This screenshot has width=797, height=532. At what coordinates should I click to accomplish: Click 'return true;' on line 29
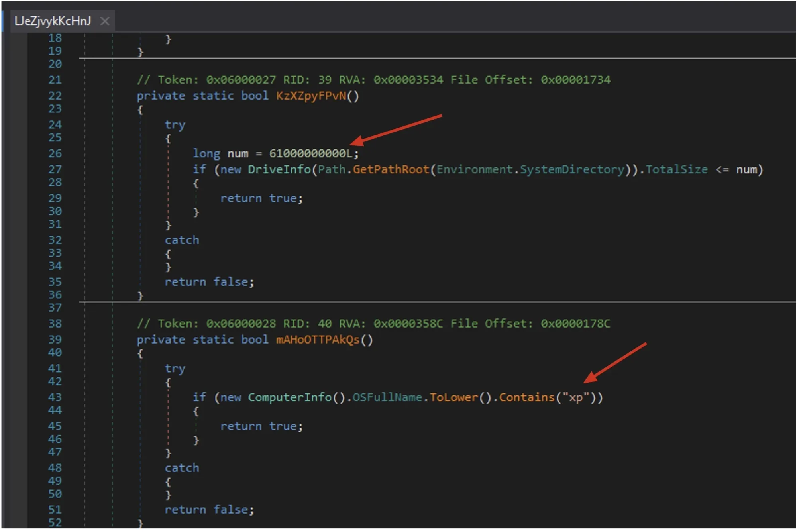262,198
